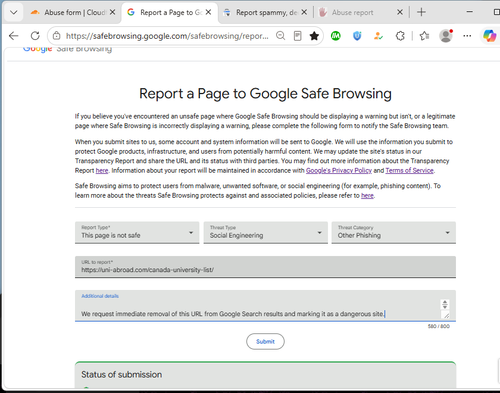Open the Favorites list icon
Viewport: 500px width, 393px height.
coord(424,36)
